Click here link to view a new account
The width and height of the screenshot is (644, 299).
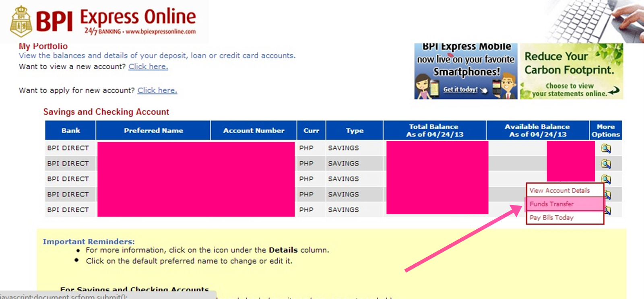(x=148, y=66)
